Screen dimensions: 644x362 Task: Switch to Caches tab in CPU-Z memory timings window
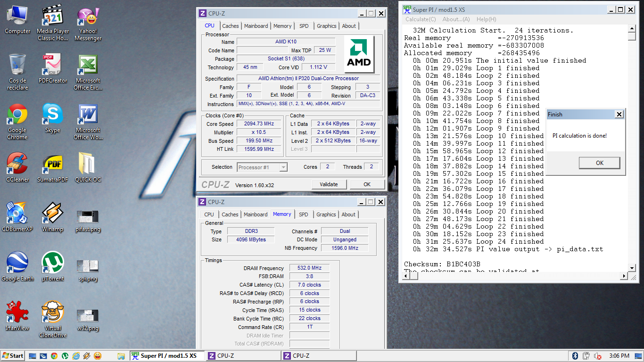(230, 214)
